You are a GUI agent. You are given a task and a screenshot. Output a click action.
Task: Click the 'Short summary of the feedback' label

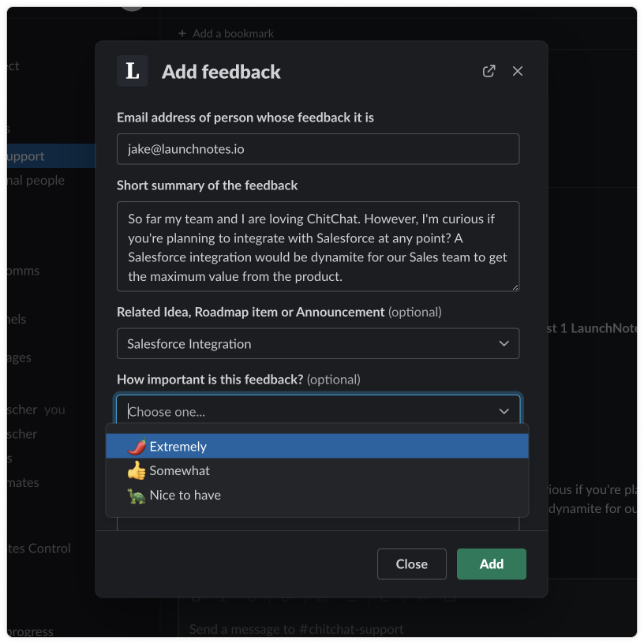click(x=207, y=185)
